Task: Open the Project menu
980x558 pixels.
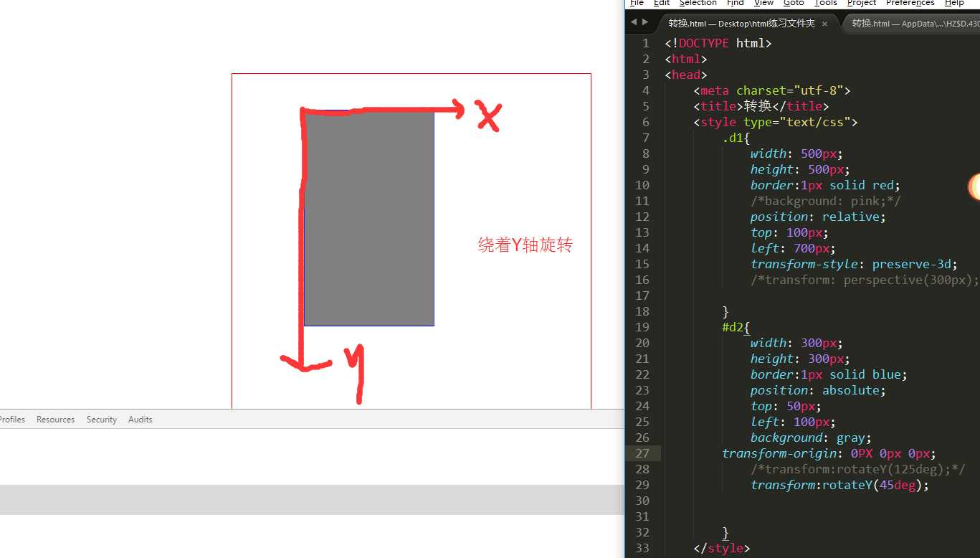Action: tap(862, 3)
